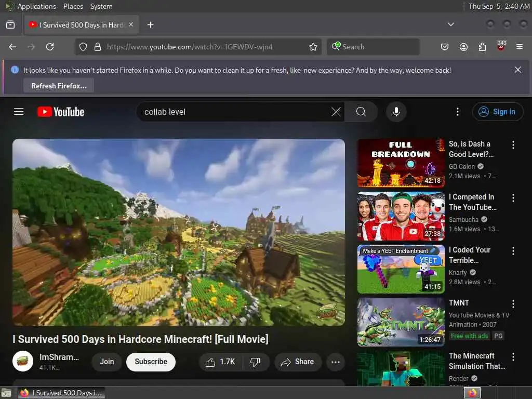Open more actions ellipsis under video

[x=336, y=362]
